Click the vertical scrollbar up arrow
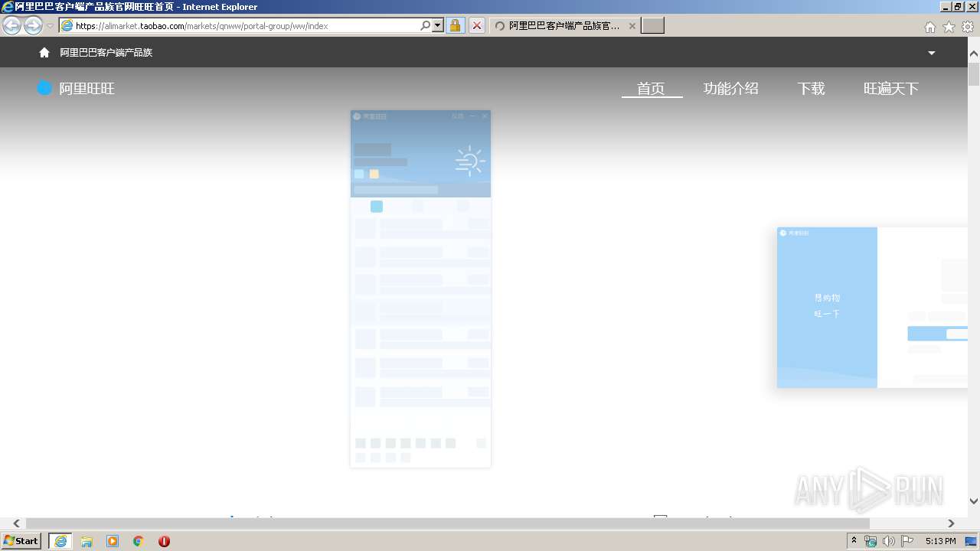 point(974,54)
